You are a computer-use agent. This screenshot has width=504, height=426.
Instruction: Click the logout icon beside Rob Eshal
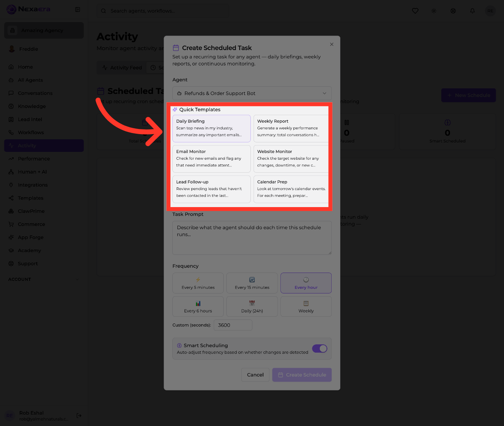(79, 415)
